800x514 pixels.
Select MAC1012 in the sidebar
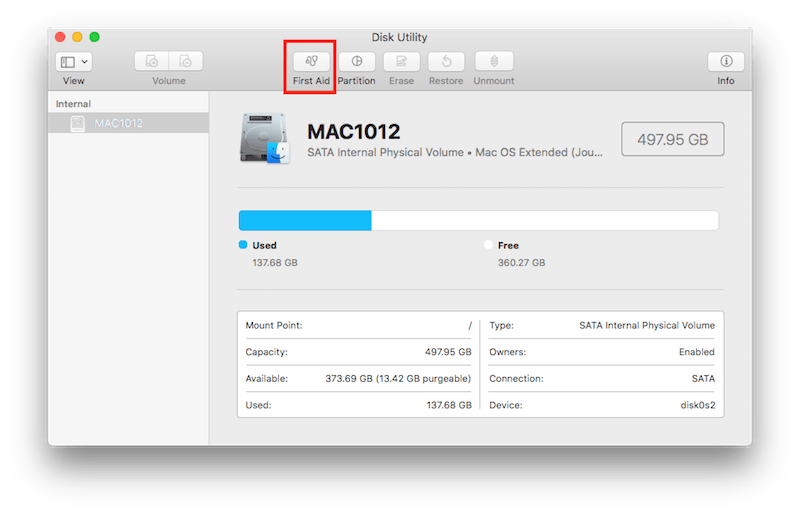tap(129, 123)
